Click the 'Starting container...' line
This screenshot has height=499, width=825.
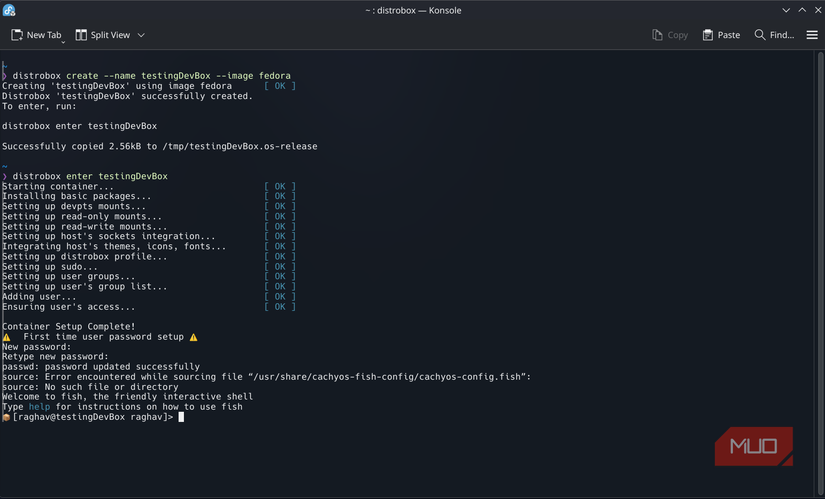pyautogui.click(x=58, y=186)
